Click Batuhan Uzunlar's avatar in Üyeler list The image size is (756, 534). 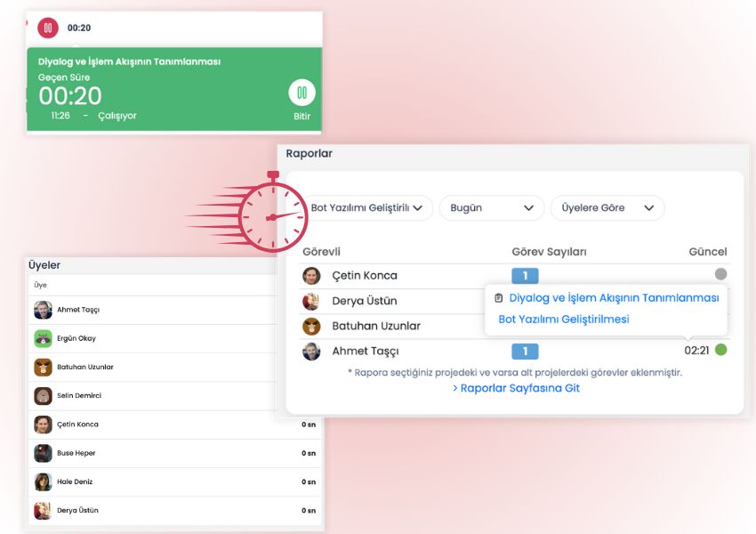coord(43,367)
